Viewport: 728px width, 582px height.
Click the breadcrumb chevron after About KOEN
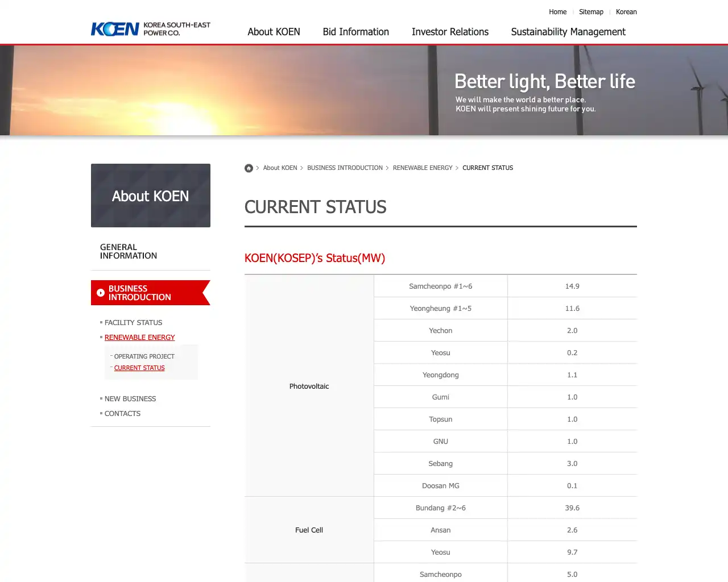(x=301, y=168)
